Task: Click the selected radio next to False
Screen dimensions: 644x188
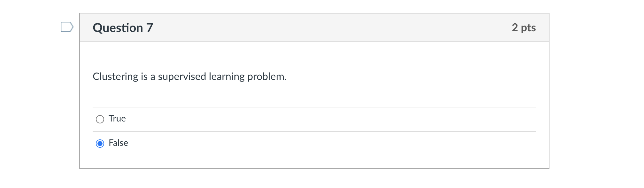Action: (100, 143)
